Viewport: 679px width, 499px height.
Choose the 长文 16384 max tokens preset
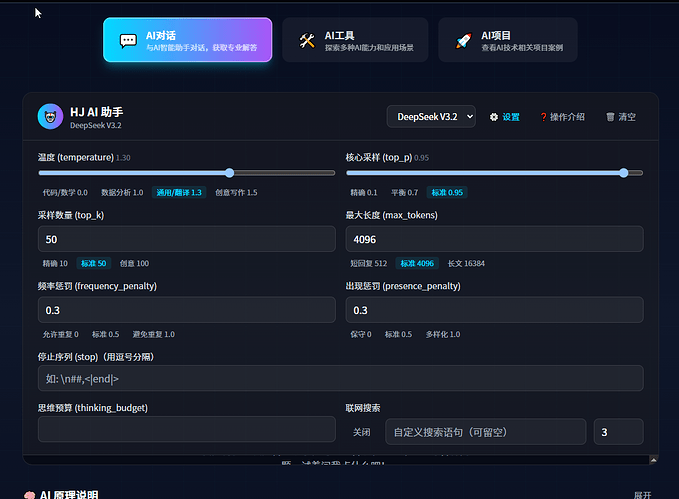(x=466, y=263)
